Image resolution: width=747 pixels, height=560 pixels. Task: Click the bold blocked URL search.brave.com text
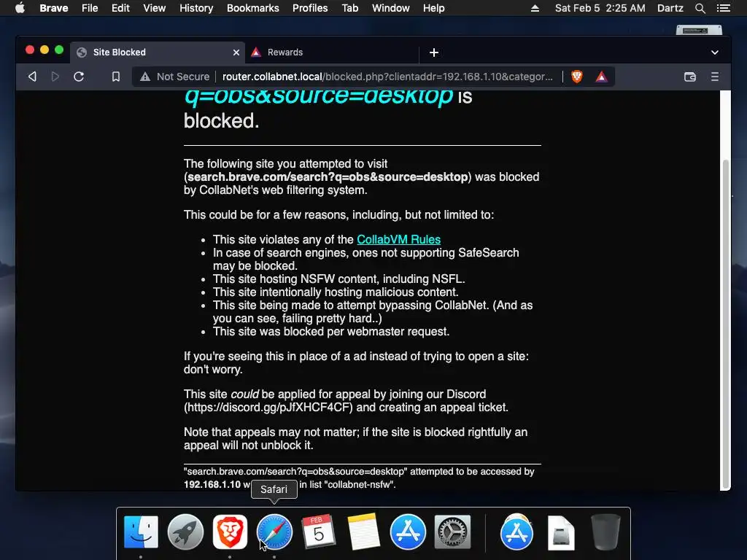(x=328, y=177)
